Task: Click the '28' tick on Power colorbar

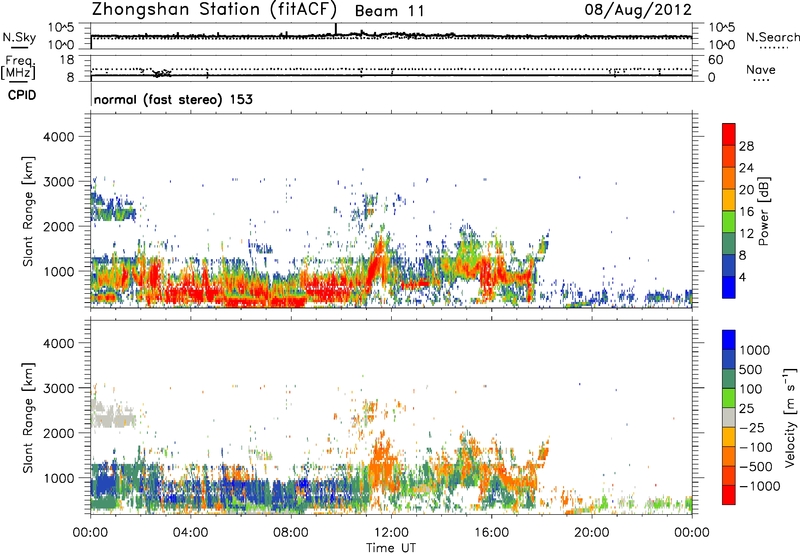Action: coord(746,146)
